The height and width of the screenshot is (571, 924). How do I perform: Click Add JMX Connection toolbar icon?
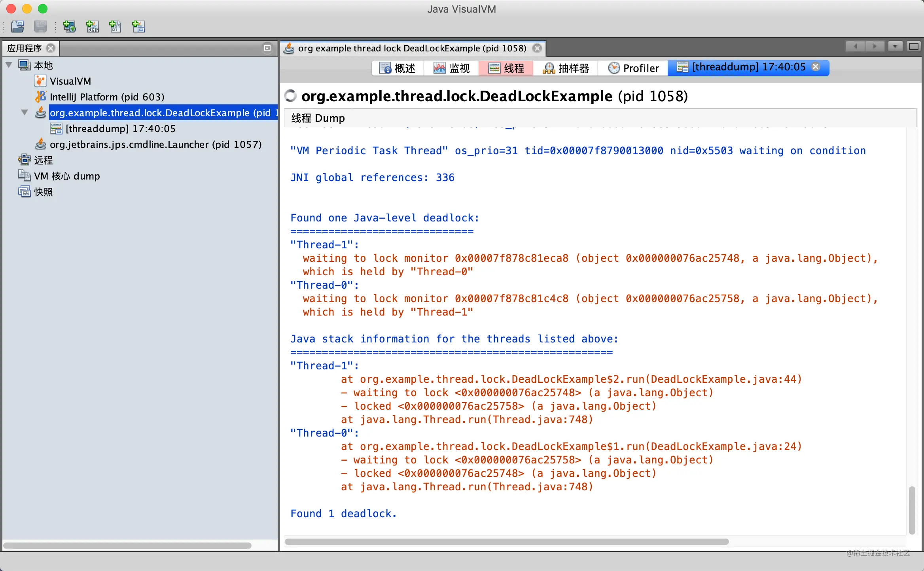(x=93, y=27)
